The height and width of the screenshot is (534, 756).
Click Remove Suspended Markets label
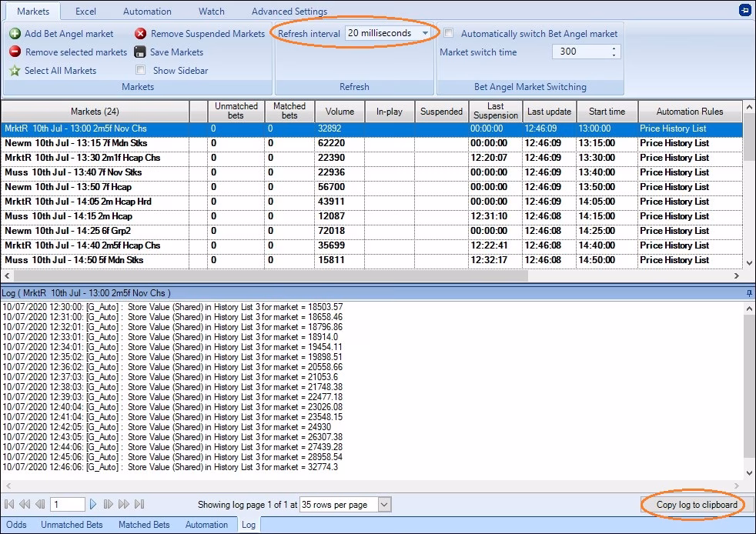pos(208,33)
